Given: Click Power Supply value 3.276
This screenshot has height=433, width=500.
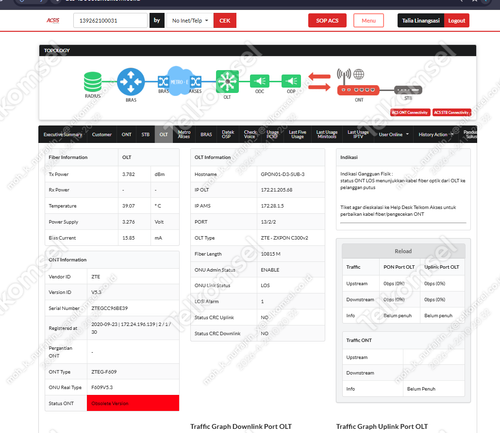Looking at the screenshot, I should tap(128, 222).
